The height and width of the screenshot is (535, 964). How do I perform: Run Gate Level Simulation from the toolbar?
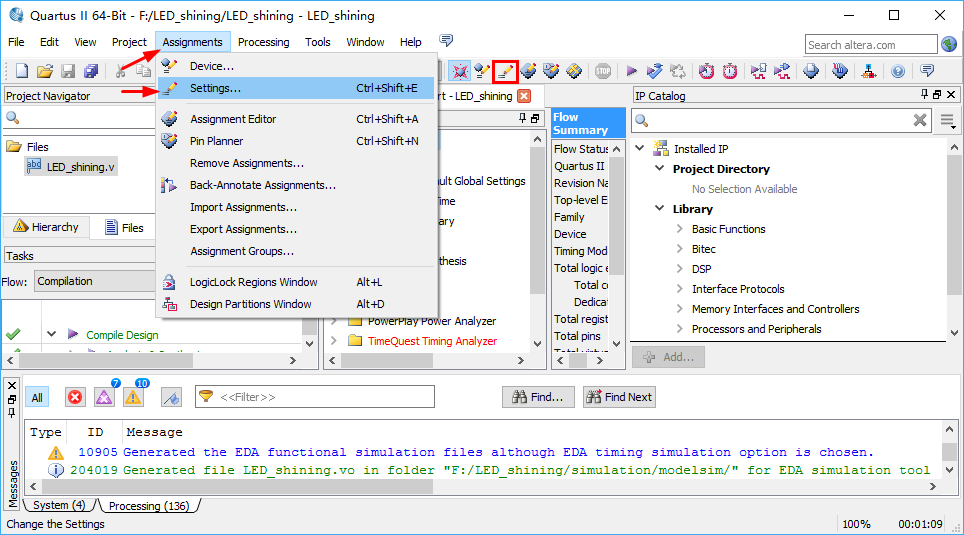[782, 71]
